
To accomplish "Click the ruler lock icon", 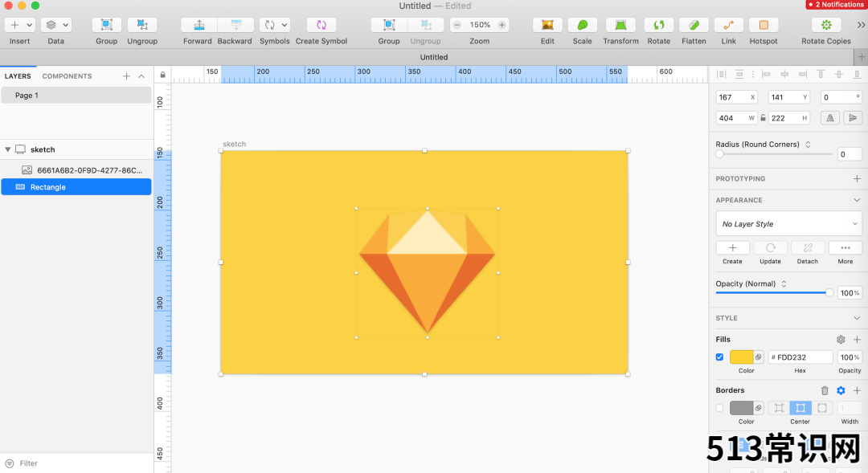I will point(162,75).
